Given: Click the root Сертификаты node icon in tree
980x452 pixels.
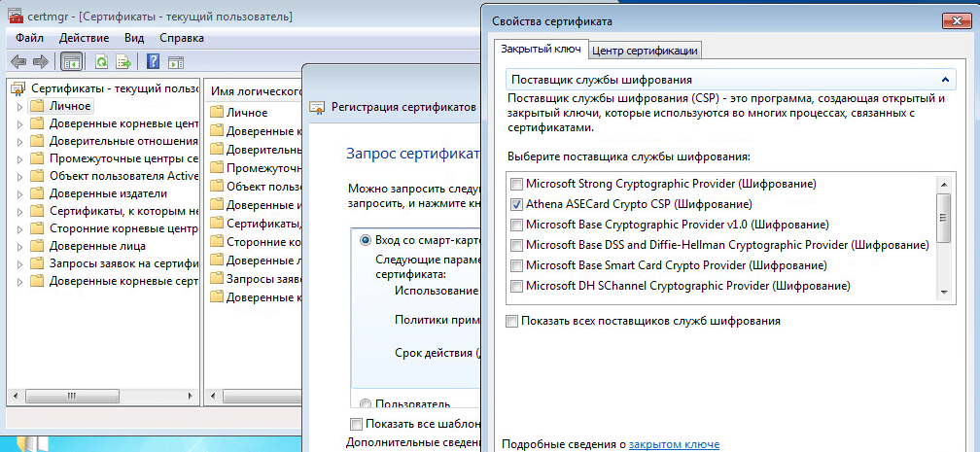Looking at the screenshot, I should [x=18, y=88].
